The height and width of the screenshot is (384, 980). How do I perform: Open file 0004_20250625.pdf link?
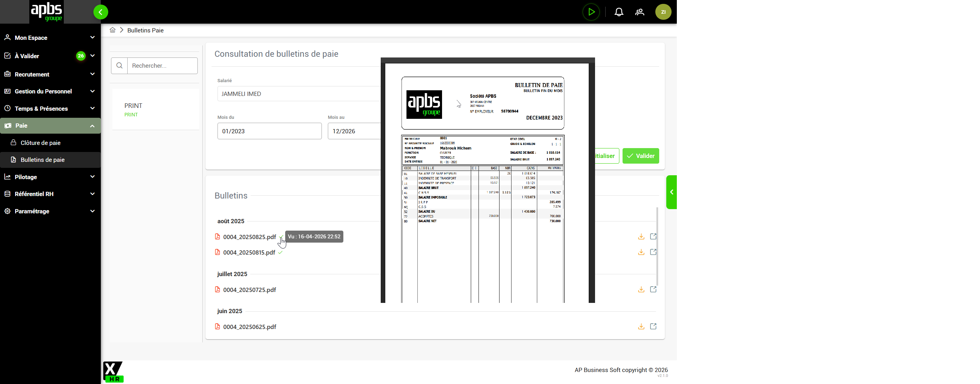pos(250,327)
